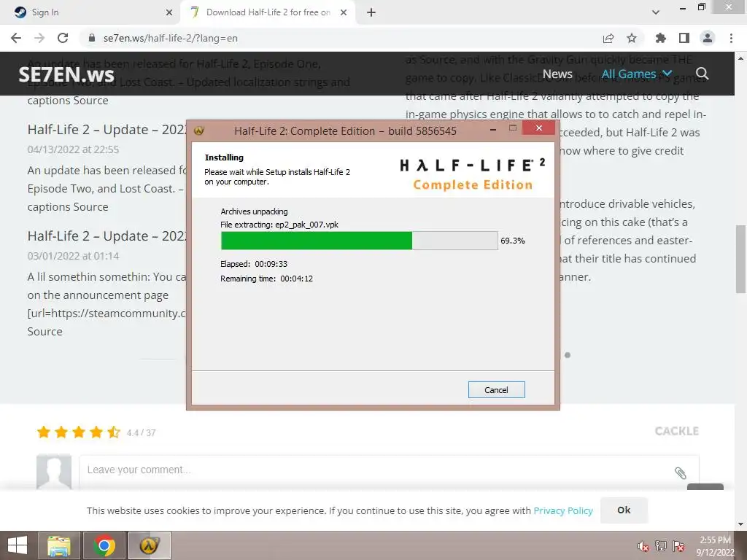Click the address bar URL
This screenshot has width=747, height=560.
(x=171, y=38)
